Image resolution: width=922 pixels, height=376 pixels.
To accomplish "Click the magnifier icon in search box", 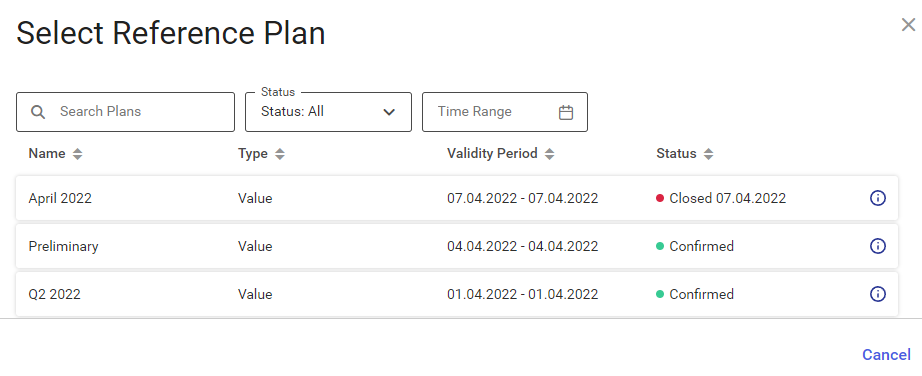I will click(38, 112).
